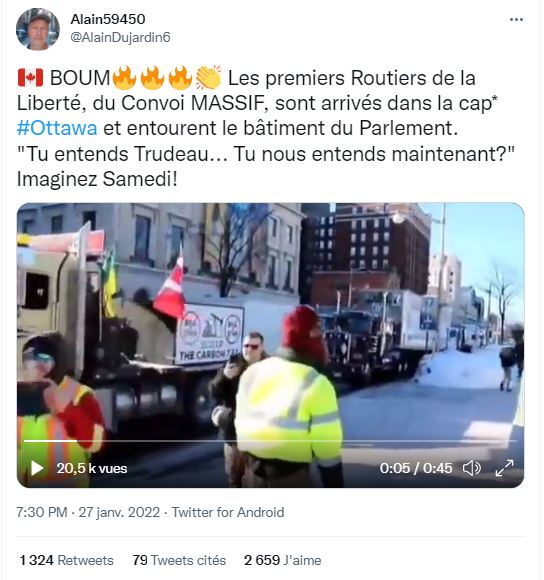Click the 20,5 k vues view count

[x=92, y=468]
